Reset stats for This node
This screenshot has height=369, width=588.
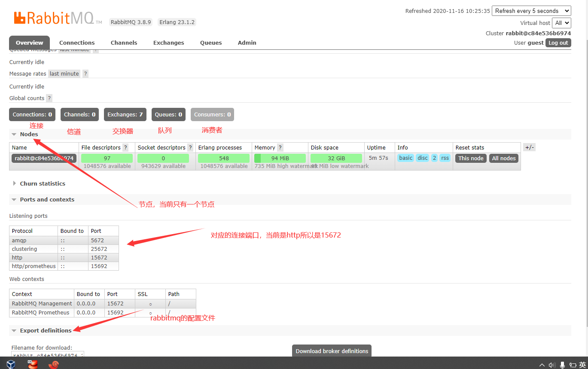pyautogui.click(x=471, y=158)
